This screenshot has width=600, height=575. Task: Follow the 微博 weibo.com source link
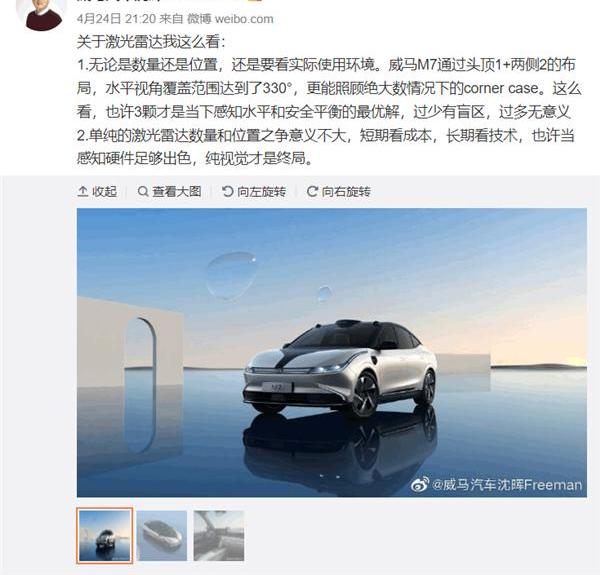point(230,18)
